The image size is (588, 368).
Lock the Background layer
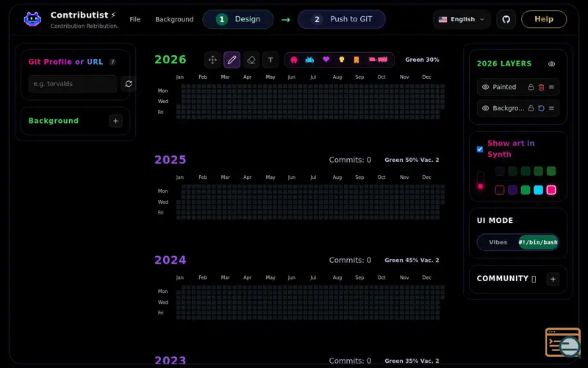click(x=531, y=108)
